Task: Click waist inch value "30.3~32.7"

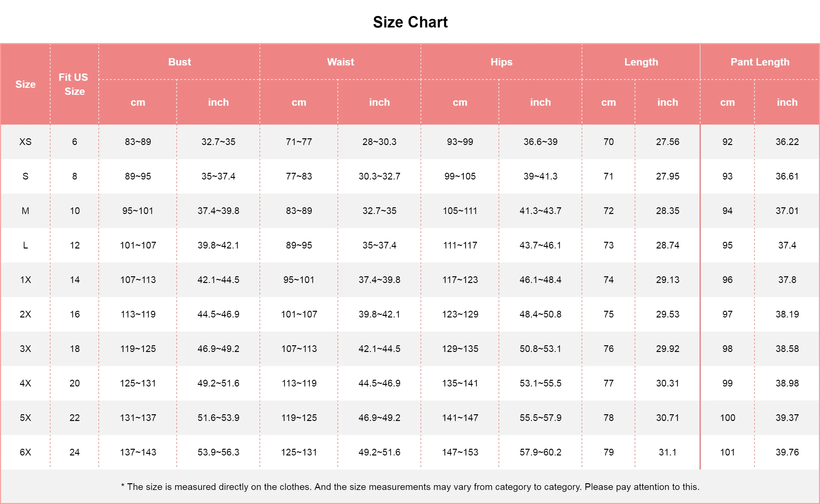Action: click(x=380, y=176)
